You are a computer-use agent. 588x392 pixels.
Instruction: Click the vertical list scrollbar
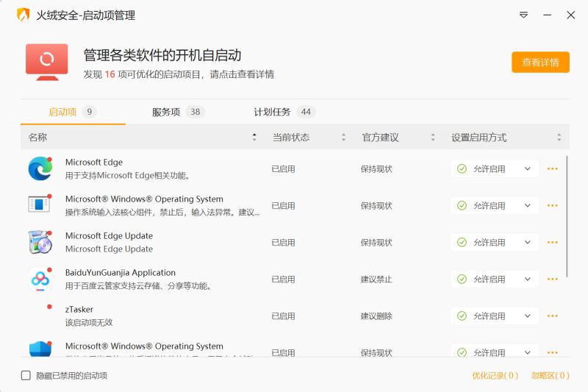tap(567, 217)
